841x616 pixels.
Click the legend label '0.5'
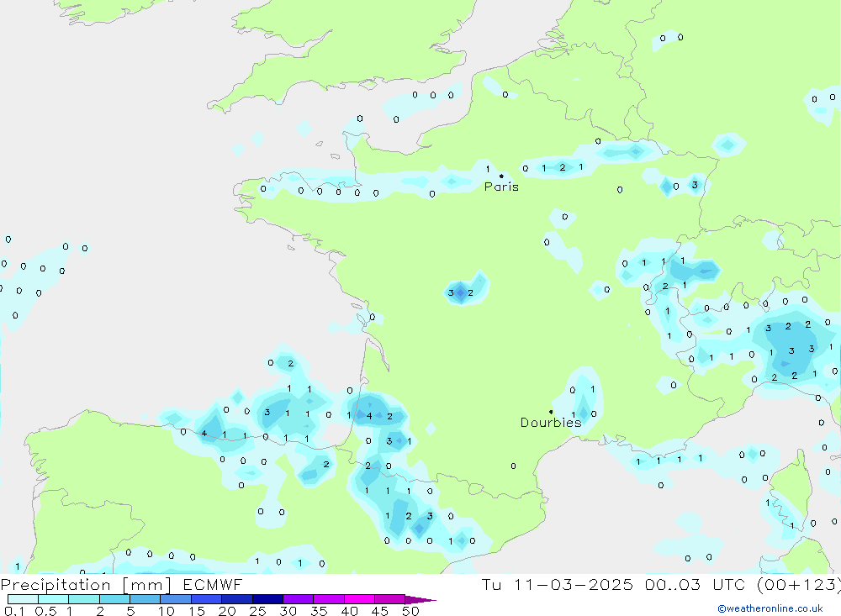(x=45, y=611)
